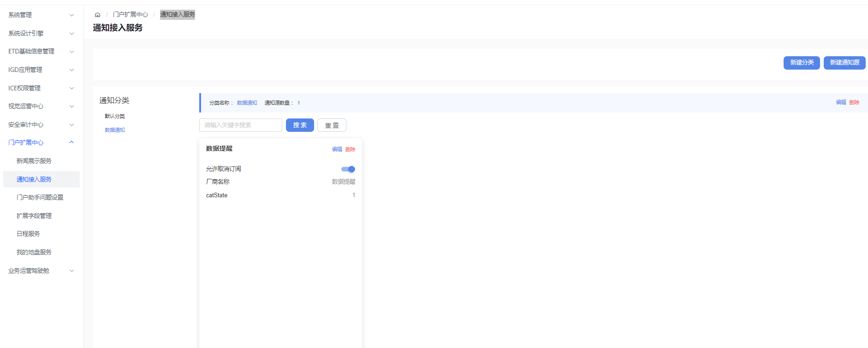Viewport: 868px width, 348px height.
Task: Expand the 系统设计引擎 menu
Action: click(41, 34)
